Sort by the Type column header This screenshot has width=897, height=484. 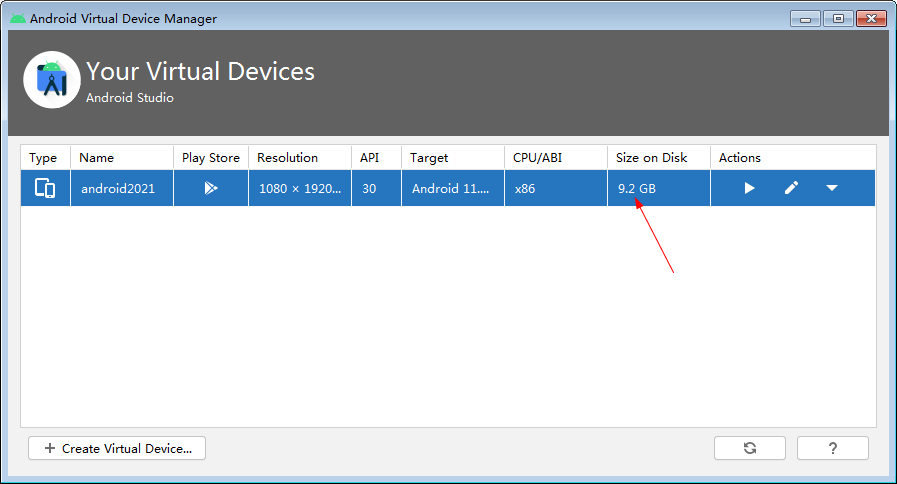[x=45, y=157]
